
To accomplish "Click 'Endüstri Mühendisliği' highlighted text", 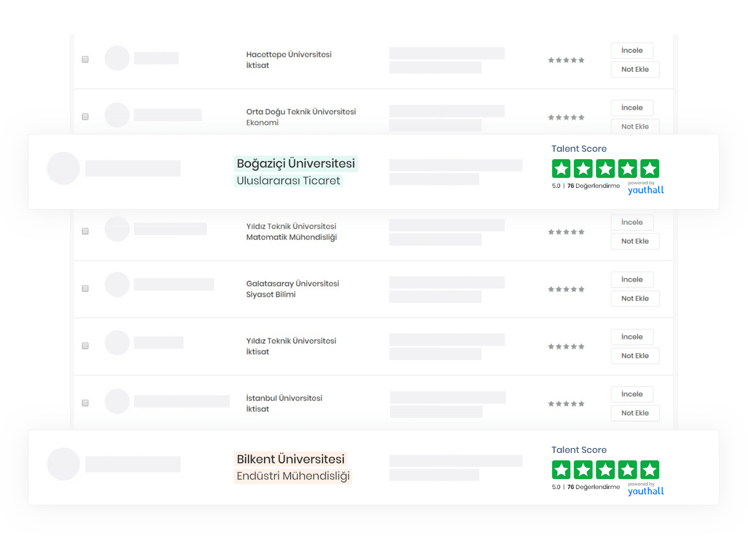I will [293, 476].
